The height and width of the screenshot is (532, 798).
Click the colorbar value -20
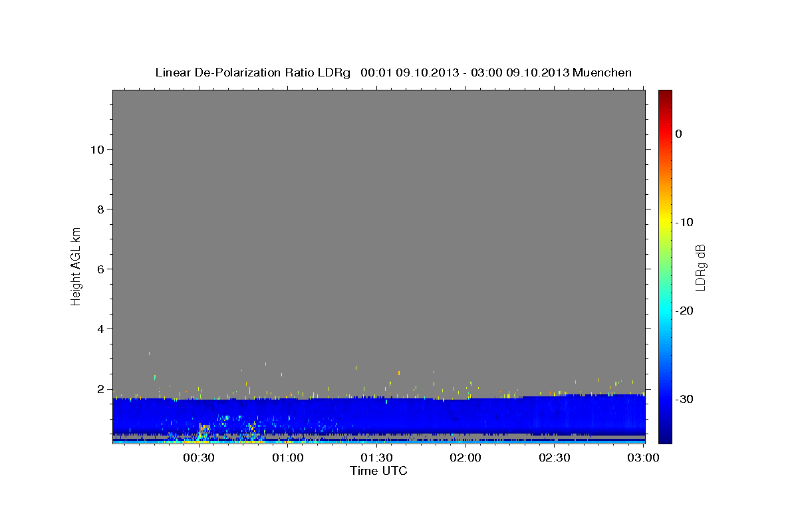pos(685,311)
